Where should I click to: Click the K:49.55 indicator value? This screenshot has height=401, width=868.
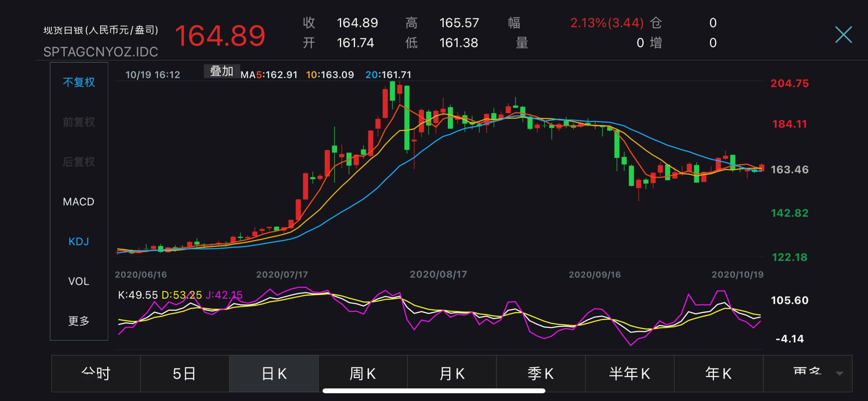coord(138,295)
